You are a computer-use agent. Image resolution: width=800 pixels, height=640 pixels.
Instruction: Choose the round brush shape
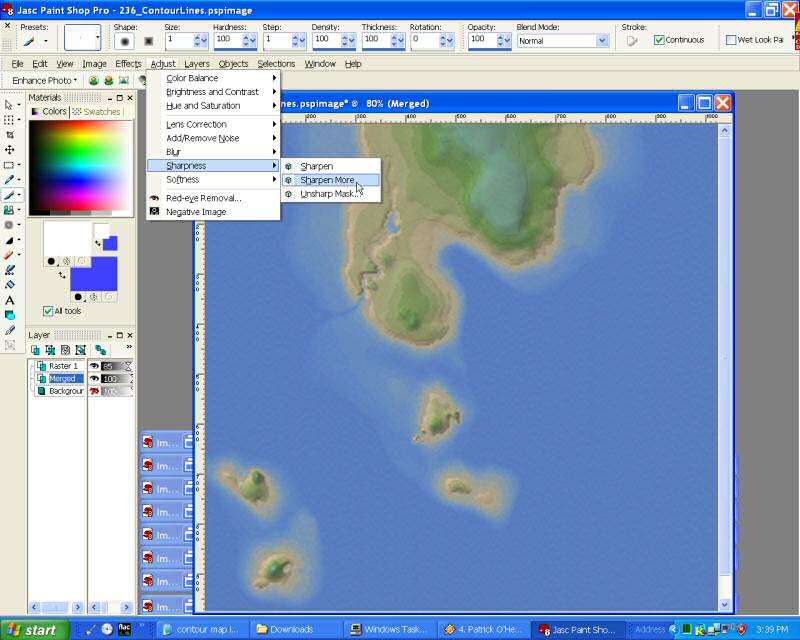tap(125, 41)
